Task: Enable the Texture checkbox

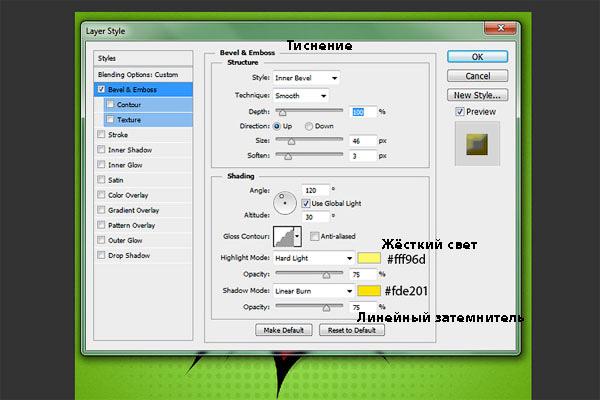Action: pos(110,119)
